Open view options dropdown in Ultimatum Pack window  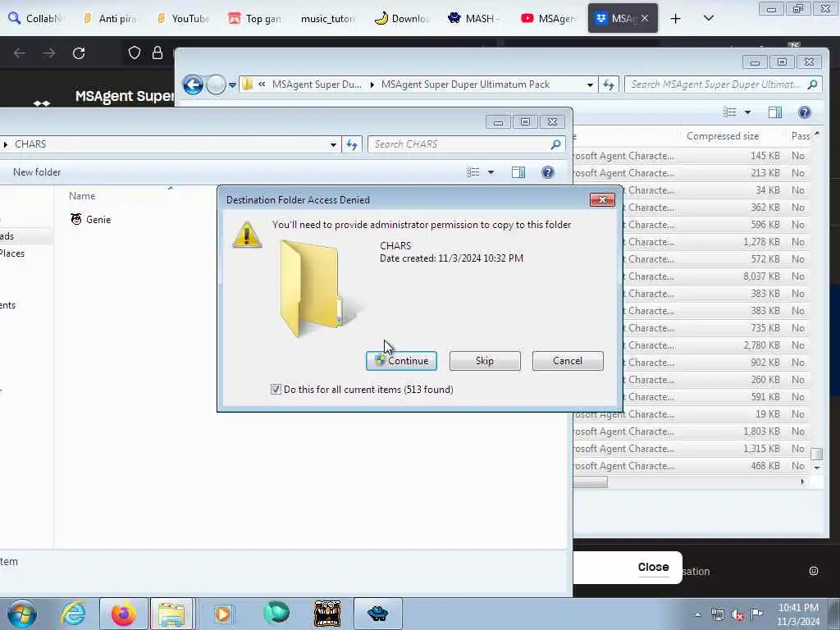747,112
